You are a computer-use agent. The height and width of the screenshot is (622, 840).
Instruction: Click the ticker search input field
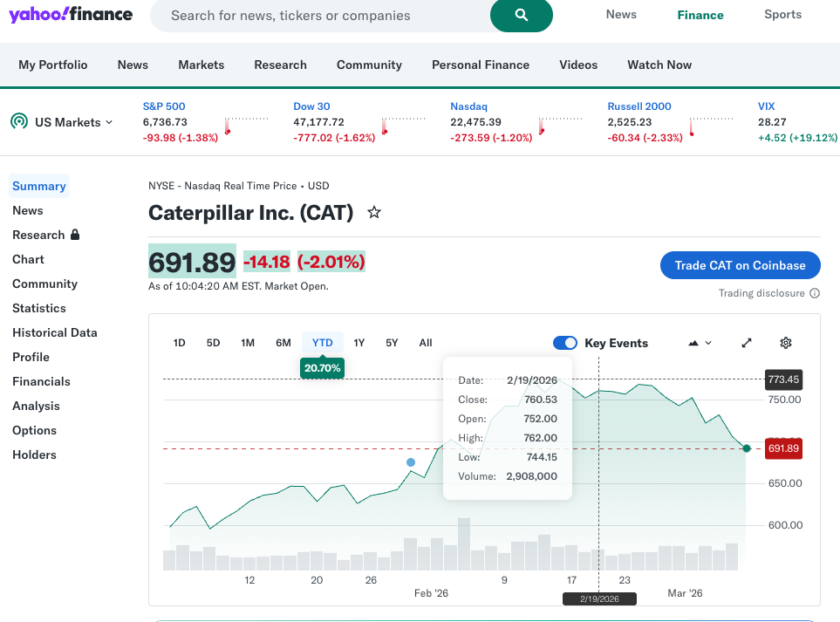314,16
